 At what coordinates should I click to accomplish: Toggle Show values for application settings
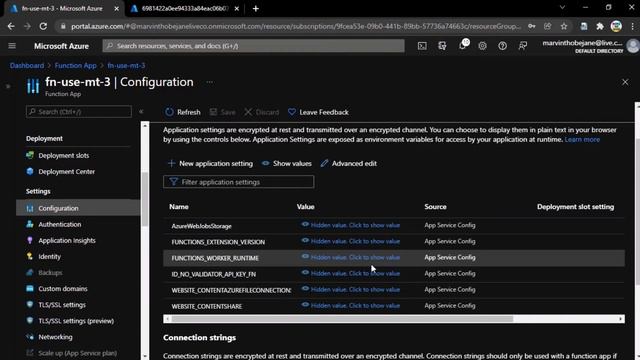click(x=287, y=163)
